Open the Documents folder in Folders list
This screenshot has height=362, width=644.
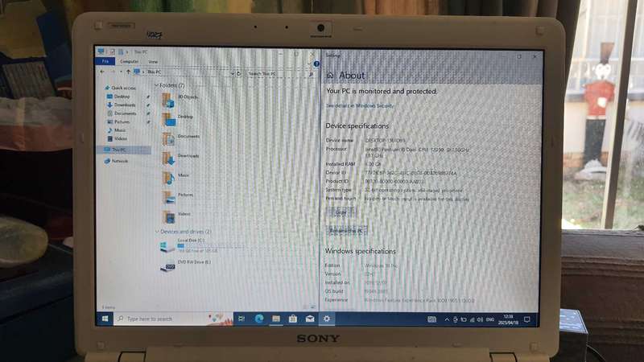coord(180,138)
